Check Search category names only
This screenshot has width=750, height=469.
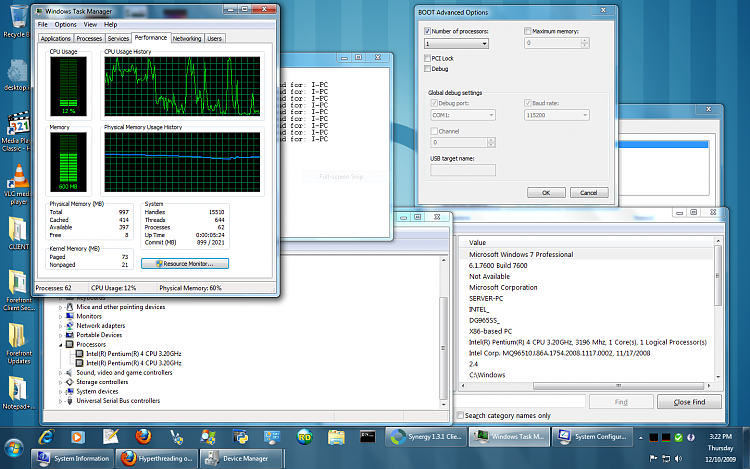[460, 415]
